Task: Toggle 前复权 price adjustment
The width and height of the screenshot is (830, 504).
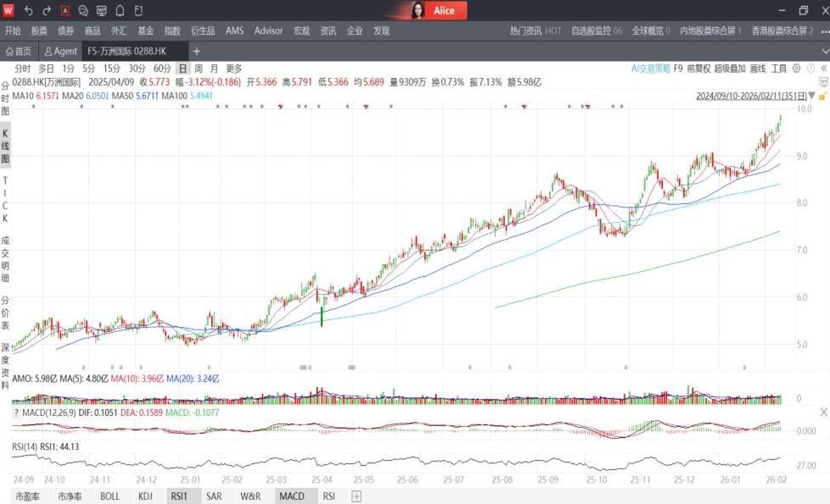Action: click(699, 69)
